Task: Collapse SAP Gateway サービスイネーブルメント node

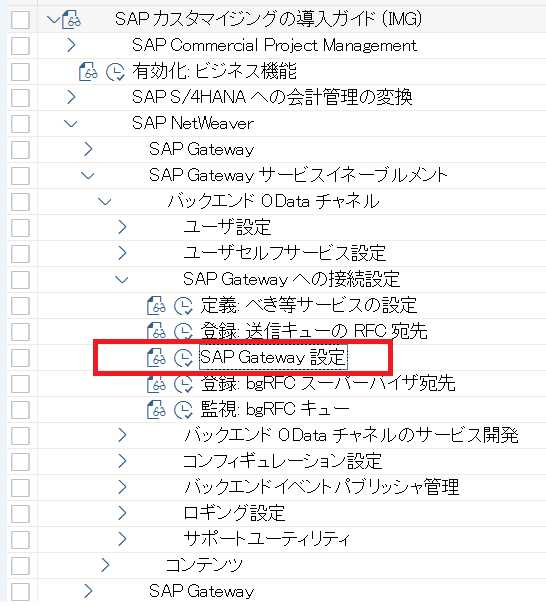Action: [88, 176]
